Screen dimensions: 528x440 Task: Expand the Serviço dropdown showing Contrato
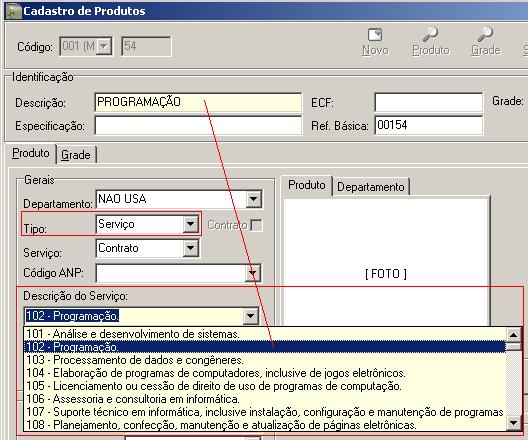pyautogui.click(x=191, y=248)
